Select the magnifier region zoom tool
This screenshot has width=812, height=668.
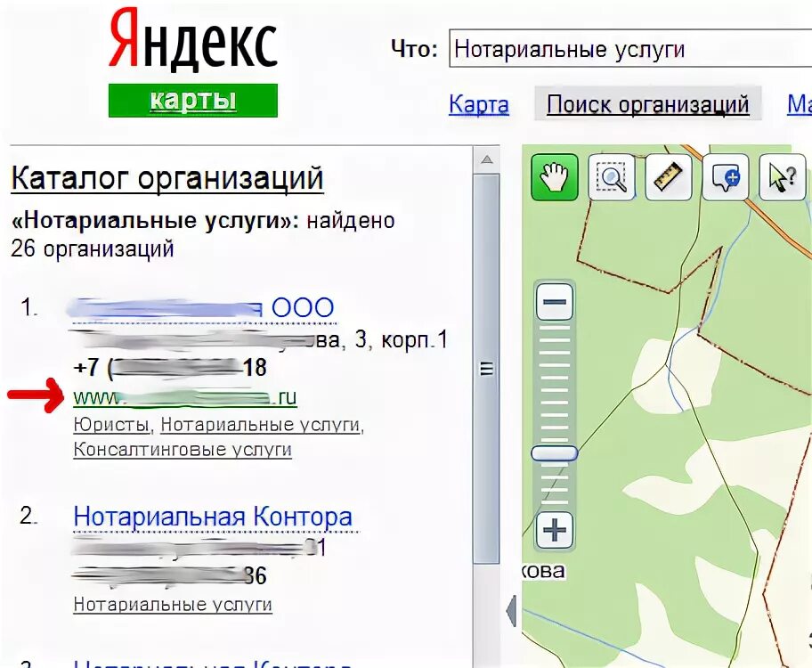[611, 177]
